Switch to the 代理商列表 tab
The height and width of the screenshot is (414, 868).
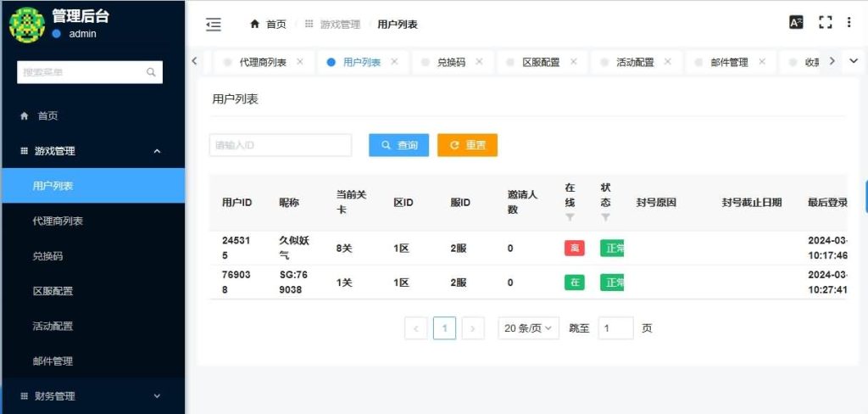click(263, 62)
